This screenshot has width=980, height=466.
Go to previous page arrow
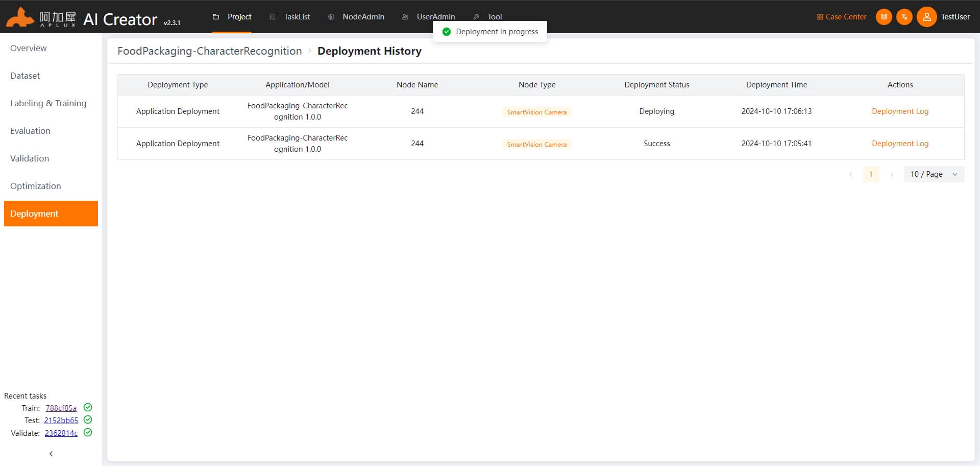point(851,174)
